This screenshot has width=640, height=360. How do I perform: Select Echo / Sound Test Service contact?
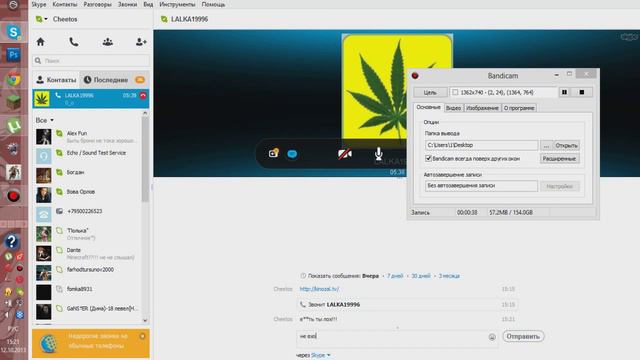[x=88, y=156]
